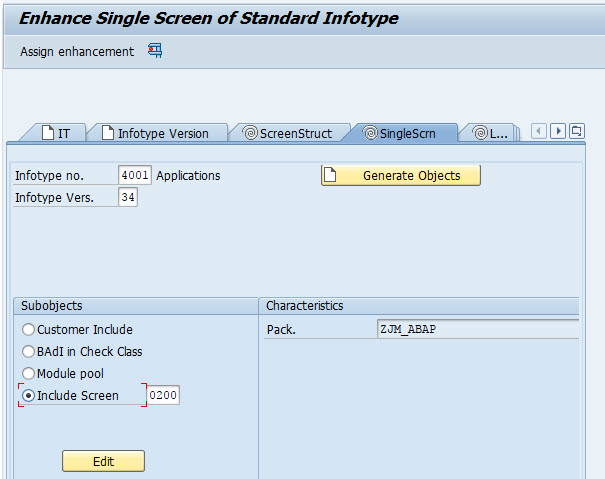Select the Module pool radio button

click(29, 374)
